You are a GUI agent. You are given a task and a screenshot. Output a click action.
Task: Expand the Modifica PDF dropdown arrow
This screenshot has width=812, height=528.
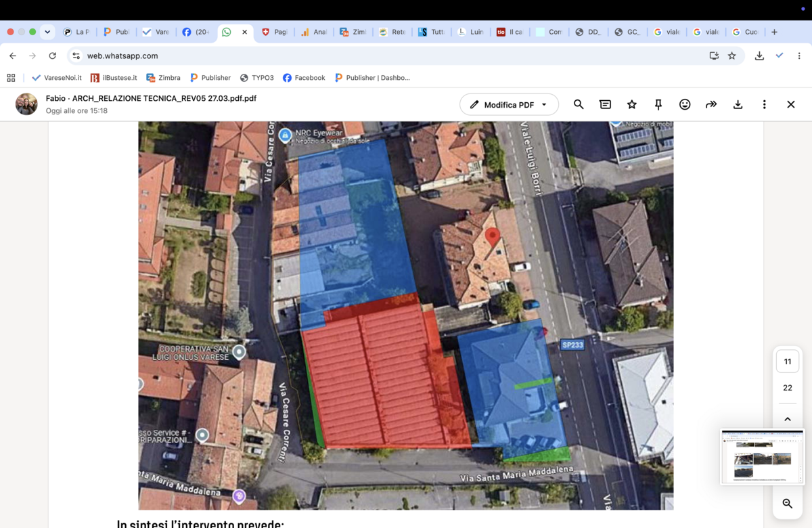[544, 104]
